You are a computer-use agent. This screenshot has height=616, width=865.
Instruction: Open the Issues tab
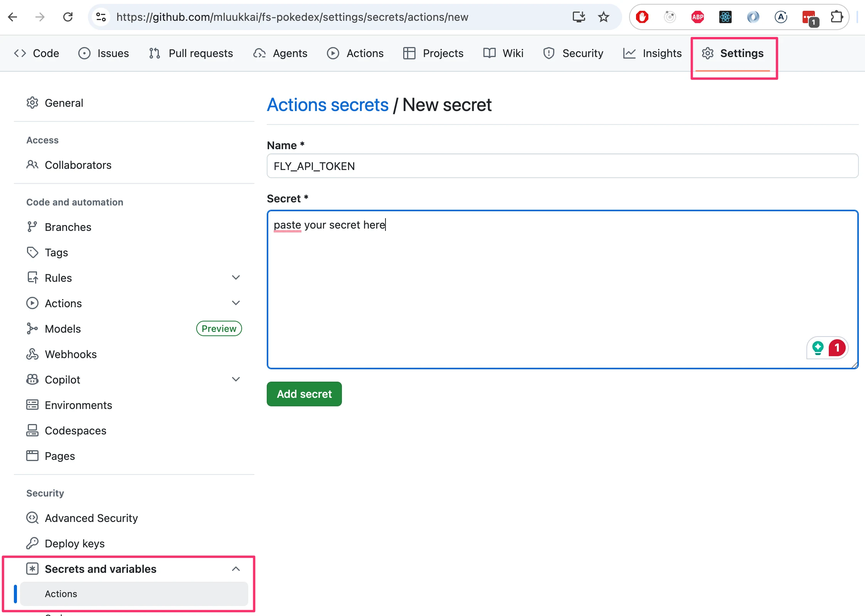pyautogui.click(x=104, y=53)
